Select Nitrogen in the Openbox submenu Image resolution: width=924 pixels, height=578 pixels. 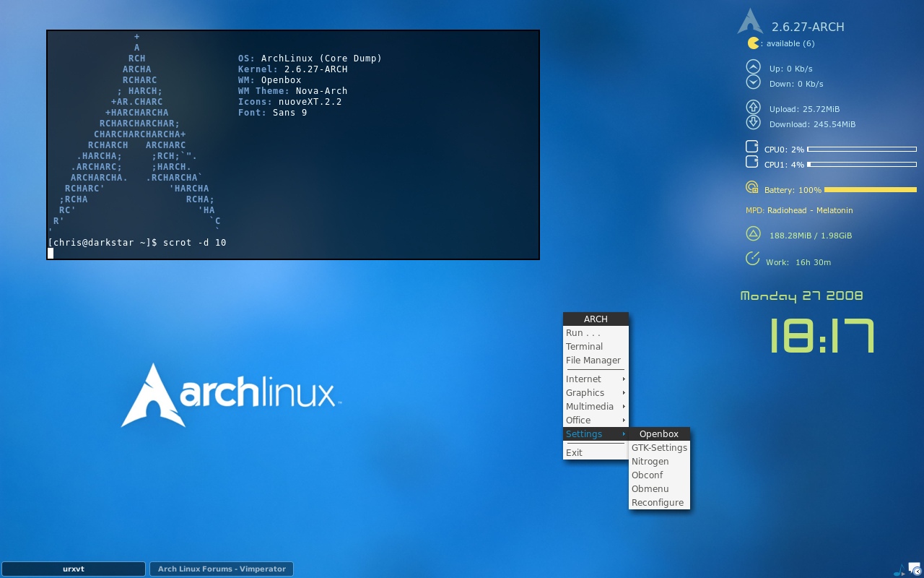(x=650, y=461)
